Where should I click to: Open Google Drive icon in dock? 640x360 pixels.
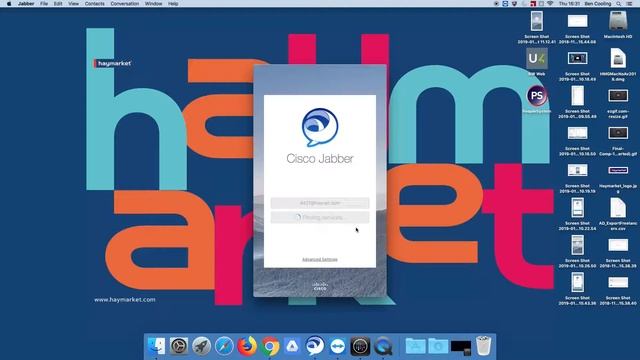(x=292, y=346)
